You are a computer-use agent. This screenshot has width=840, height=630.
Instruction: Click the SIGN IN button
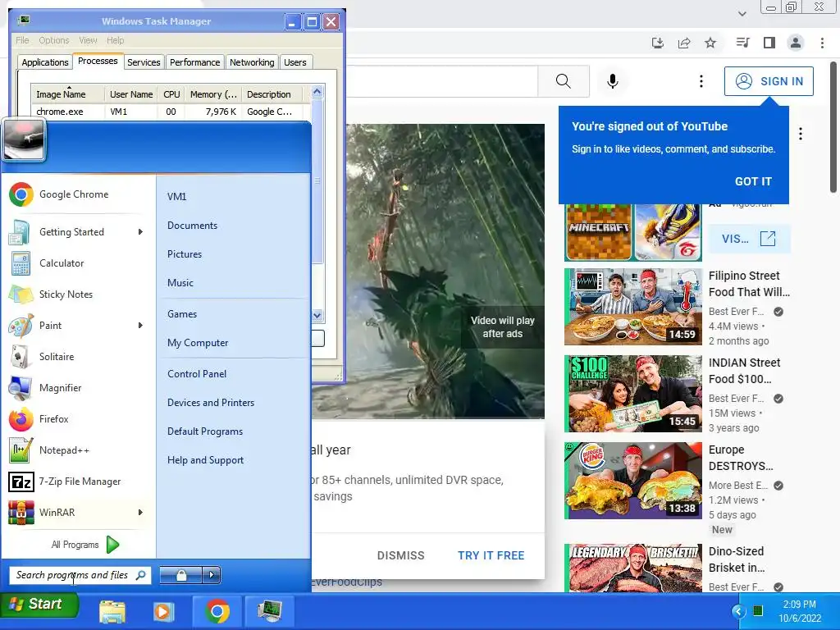(769, 81)
